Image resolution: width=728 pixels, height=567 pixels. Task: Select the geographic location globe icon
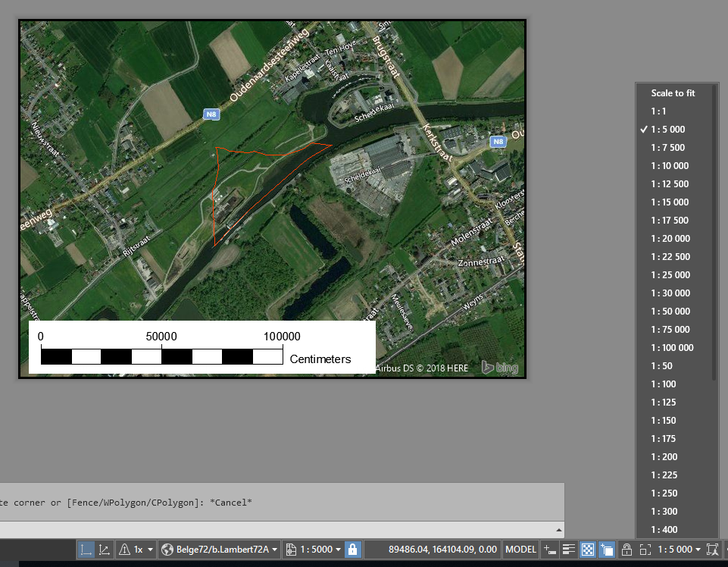[167, 549]
